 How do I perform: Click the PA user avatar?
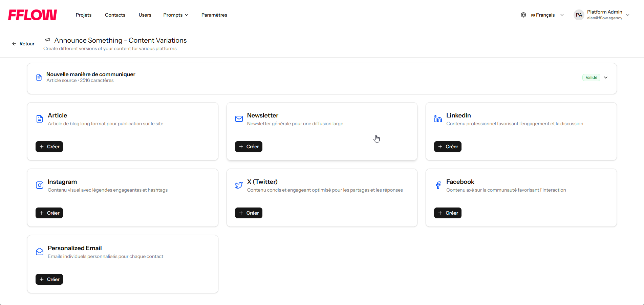pyautogui.click(x=579, y=15)
